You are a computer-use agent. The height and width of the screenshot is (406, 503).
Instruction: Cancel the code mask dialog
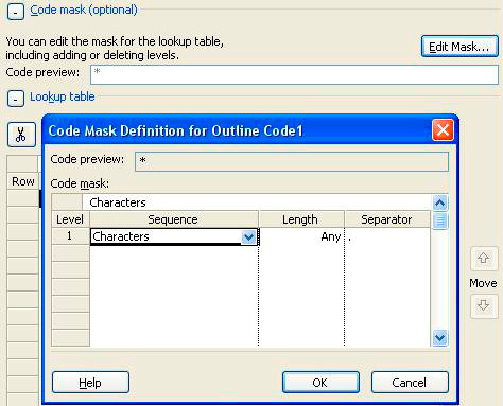coord(410,382)
